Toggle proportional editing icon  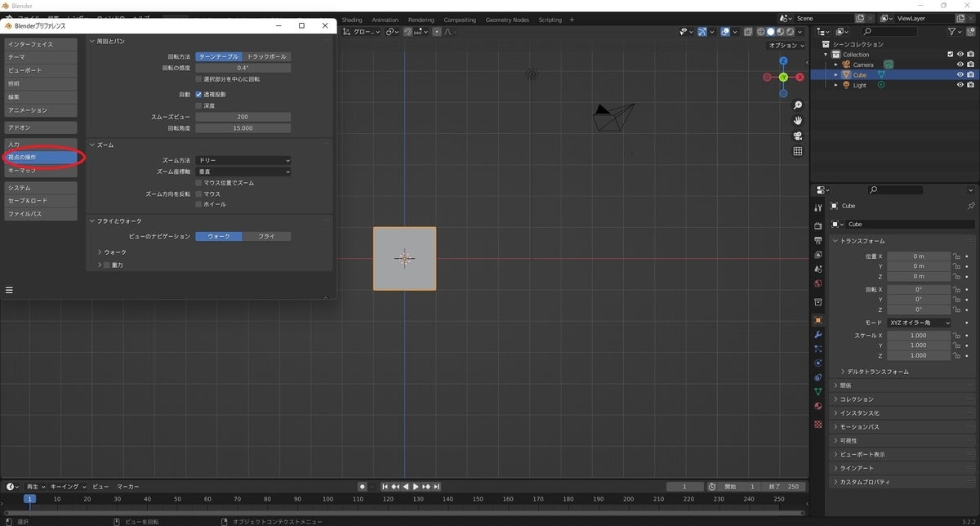click(x=438, y=32)
